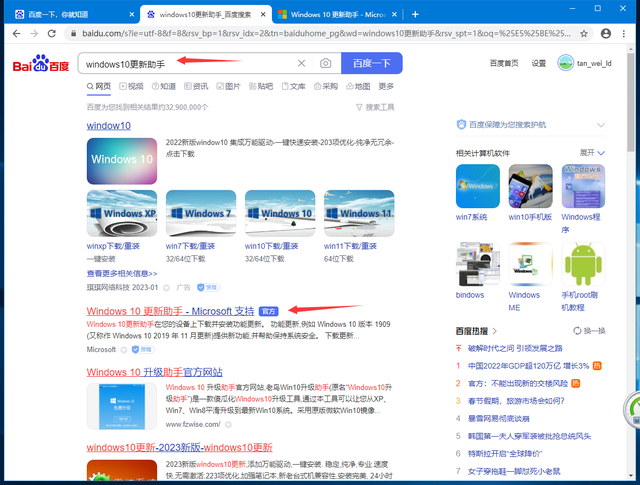This screenshot has width=640, height=485.
Task: Click the 官方 badge beside the Microsoft result
Action: (269, 311)
